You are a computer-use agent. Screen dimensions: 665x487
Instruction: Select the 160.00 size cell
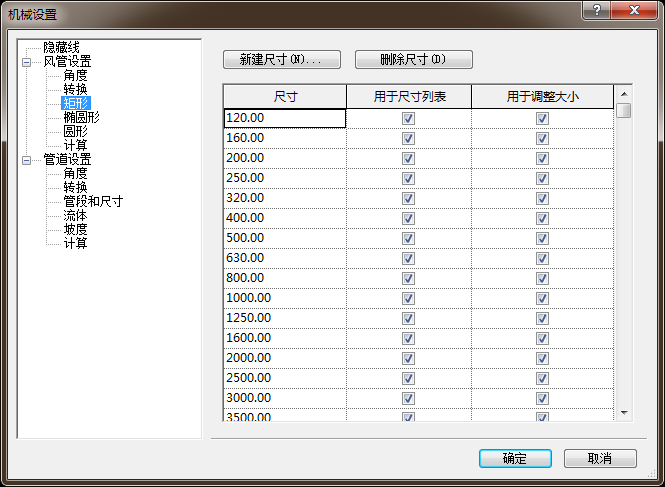point(285,138)
